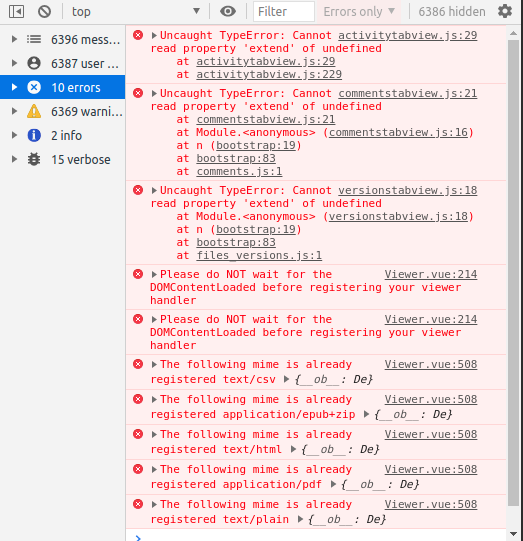Select '6396 messages' sidebar group
Image resolution: width=523 pixels, height=541 pixels.
click(x=63, y=40)
